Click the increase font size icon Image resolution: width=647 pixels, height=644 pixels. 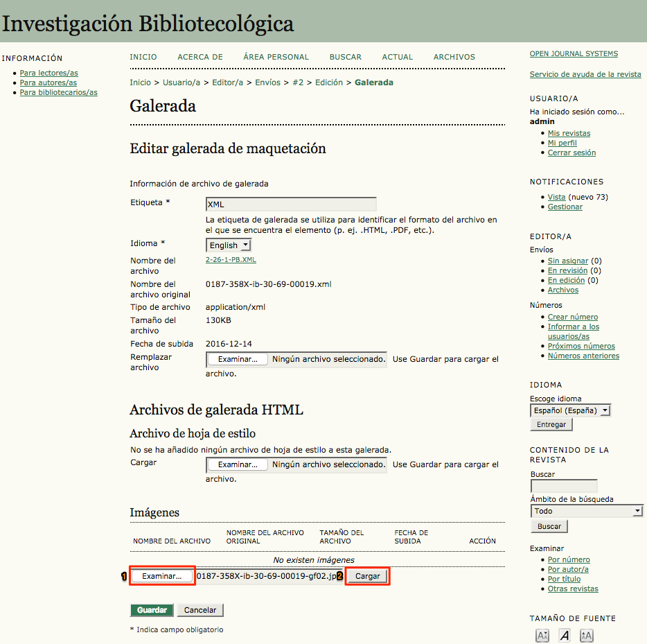[x=586, y=636]
